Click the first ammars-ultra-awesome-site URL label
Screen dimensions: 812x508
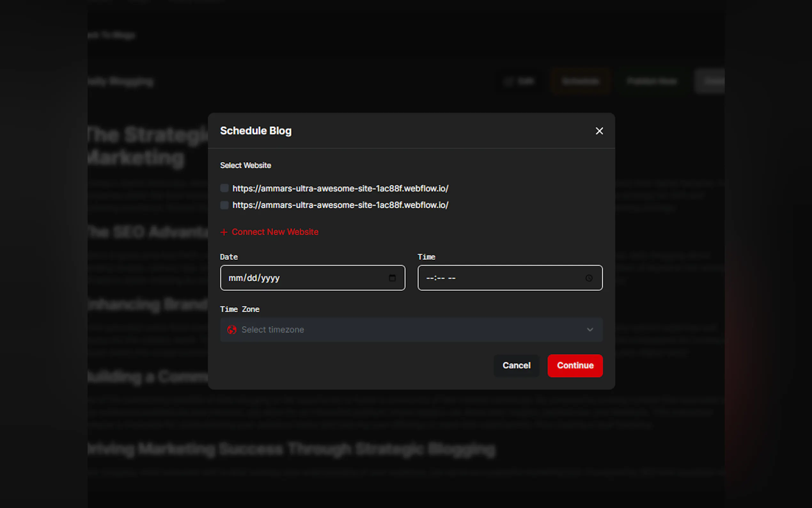click(x=340, y=188)
